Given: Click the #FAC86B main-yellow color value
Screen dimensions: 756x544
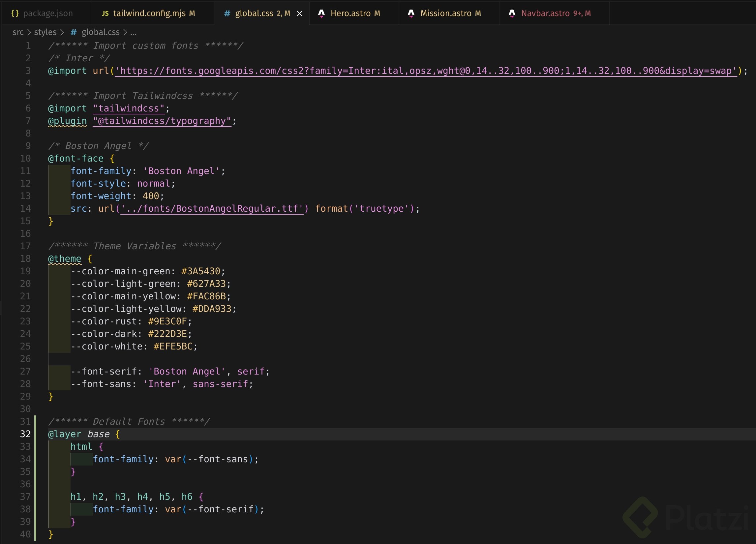Looking at the screenshot, I should (x=206, y=296).
